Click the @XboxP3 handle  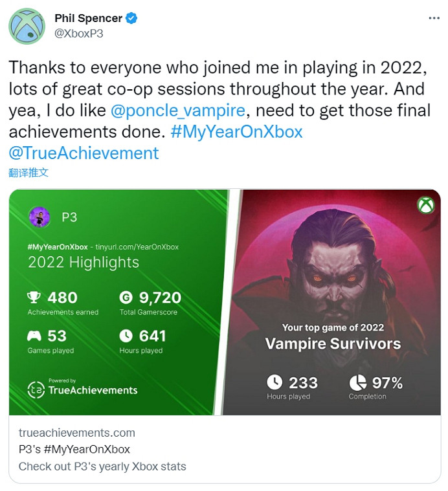pos(78,33)
